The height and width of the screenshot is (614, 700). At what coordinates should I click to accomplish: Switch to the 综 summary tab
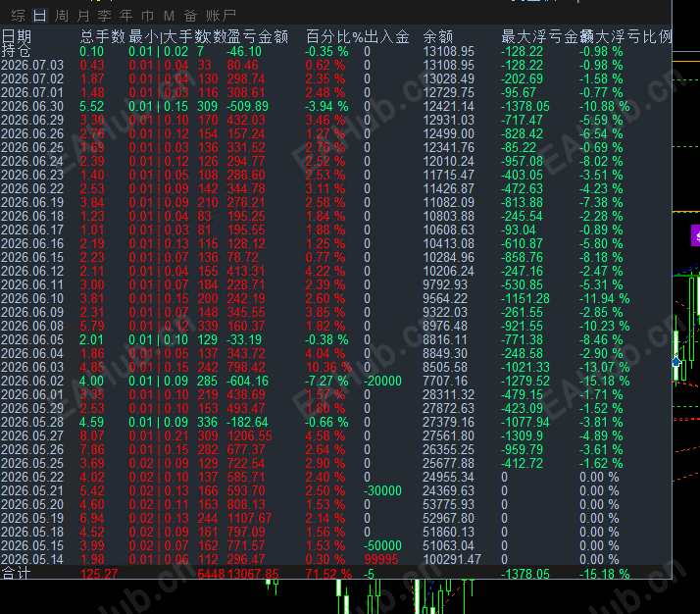[19, 16]
